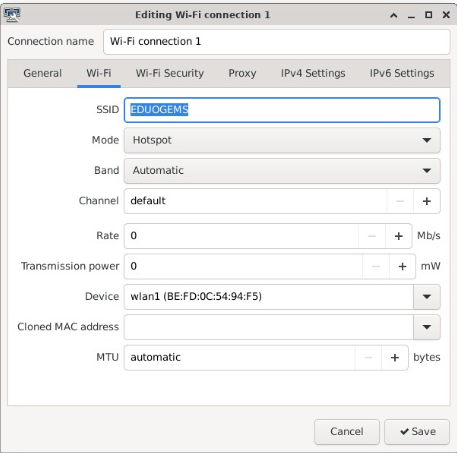Save the connection settings
Viewport: 457px width, 453px height.
(x=417, y=432)
